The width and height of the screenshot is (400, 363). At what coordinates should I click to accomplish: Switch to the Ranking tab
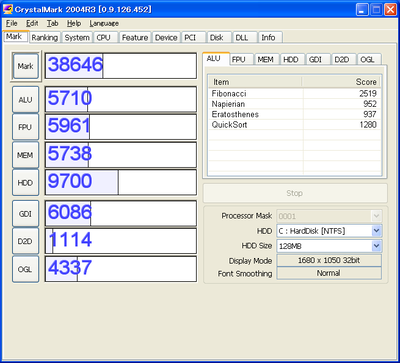[x=45, y=38]
